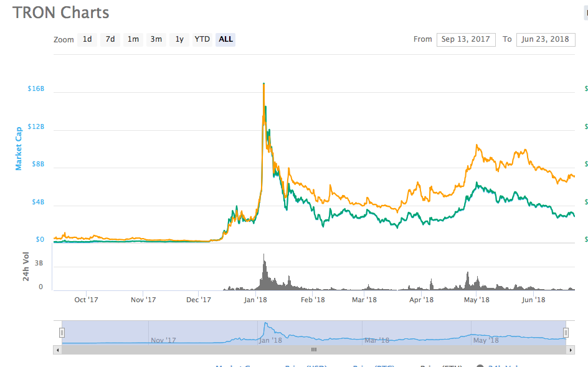This screenshot has width=588, height=367.
Task: Click the navigator scrollbar thumb grip
Action: click(314, 350)
